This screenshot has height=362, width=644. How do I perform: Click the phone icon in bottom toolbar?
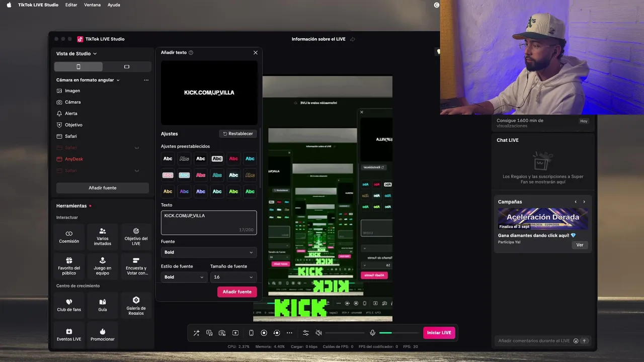[x=251, y=333]
